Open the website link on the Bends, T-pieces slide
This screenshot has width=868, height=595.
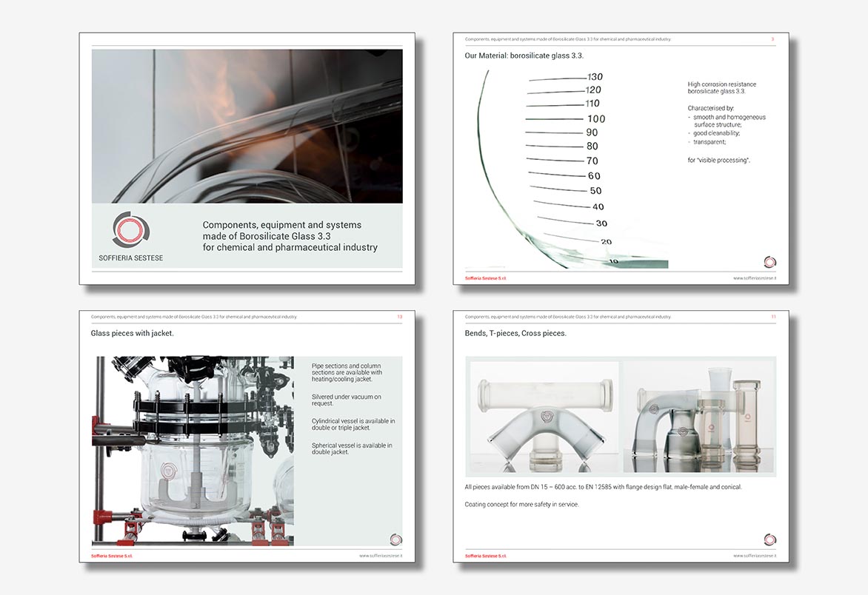[755, 556]
